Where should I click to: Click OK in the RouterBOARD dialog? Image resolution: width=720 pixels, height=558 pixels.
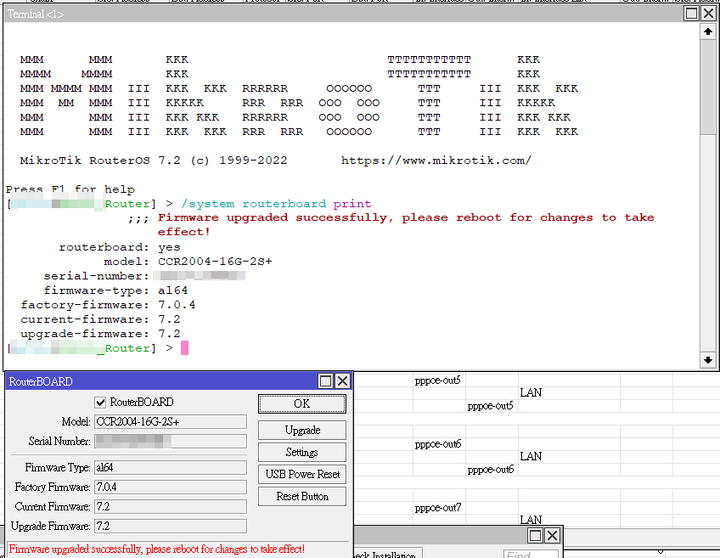pos(302,404)
